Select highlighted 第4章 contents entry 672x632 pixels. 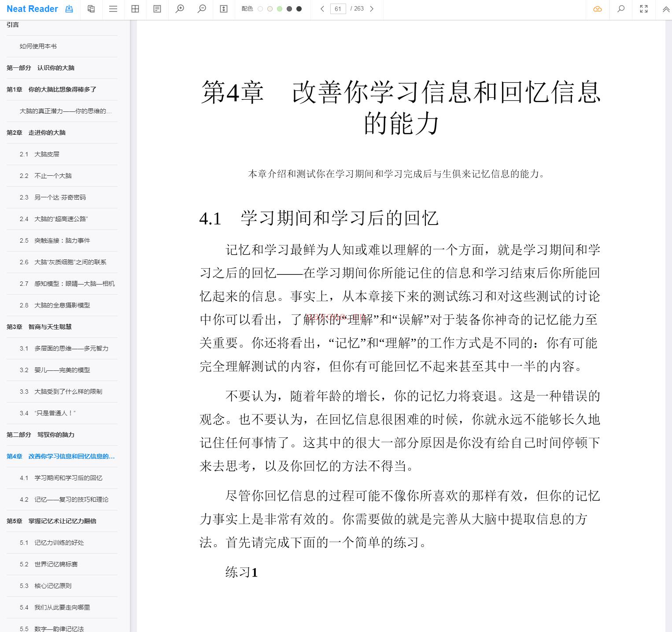tap(61, 456)
